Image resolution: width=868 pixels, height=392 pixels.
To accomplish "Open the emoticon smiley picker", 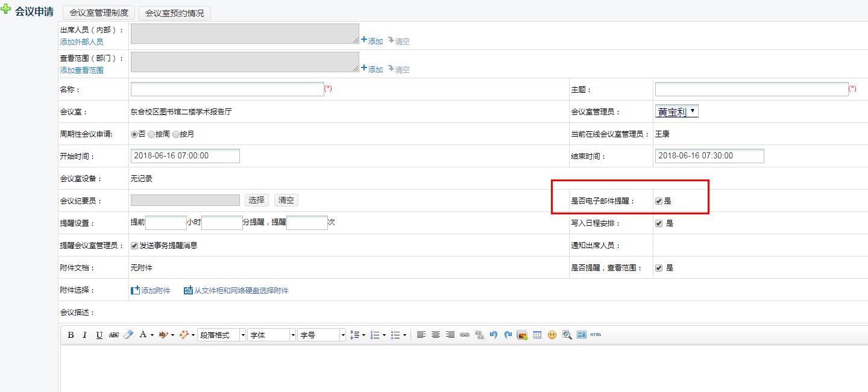I will pyautogui.click(x=552, y=335).
